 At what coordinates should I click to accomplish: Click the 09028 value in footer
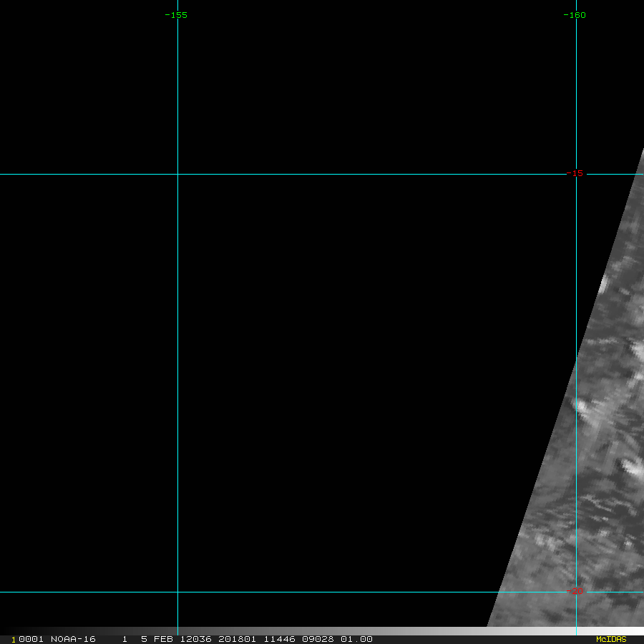click(x=319, y=639)
